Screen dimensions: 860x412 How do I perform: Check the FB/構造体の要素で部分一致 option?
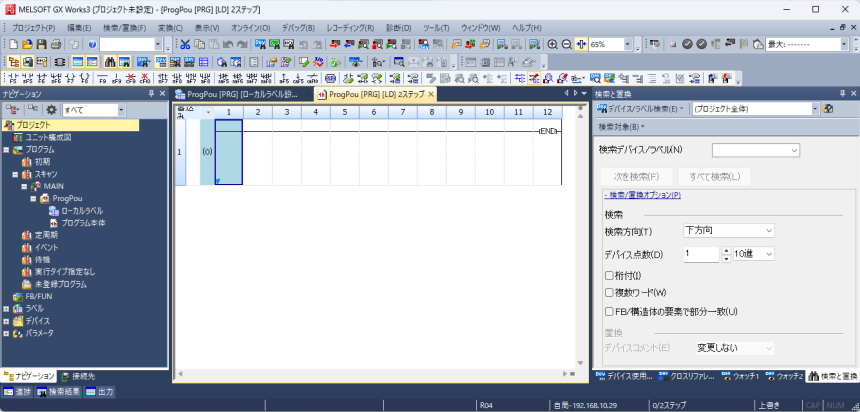click(610, 310)
